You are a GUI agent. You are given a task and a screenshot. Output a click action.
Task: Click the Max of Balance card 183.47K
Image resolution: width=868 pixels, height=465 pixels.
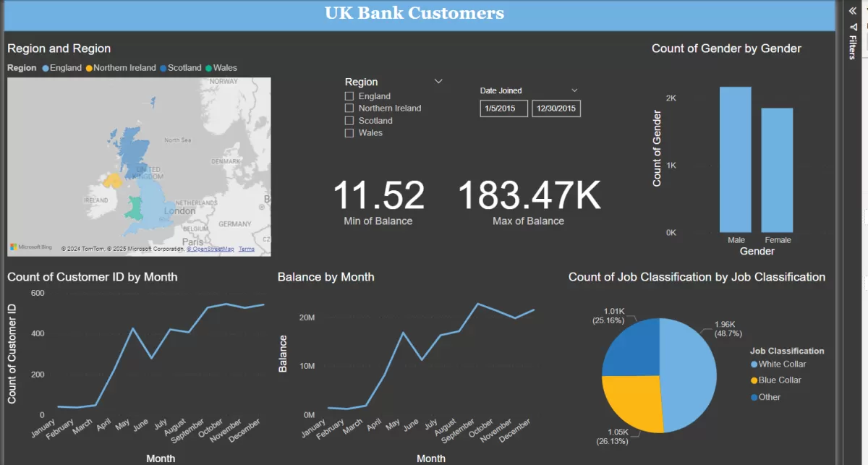coord(529,202)
